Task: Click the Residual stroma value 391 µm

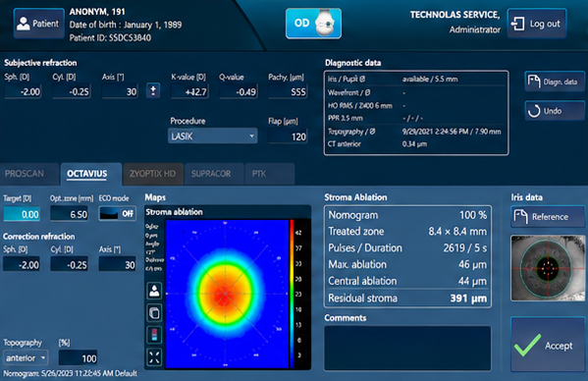Action: pos(468,299)
